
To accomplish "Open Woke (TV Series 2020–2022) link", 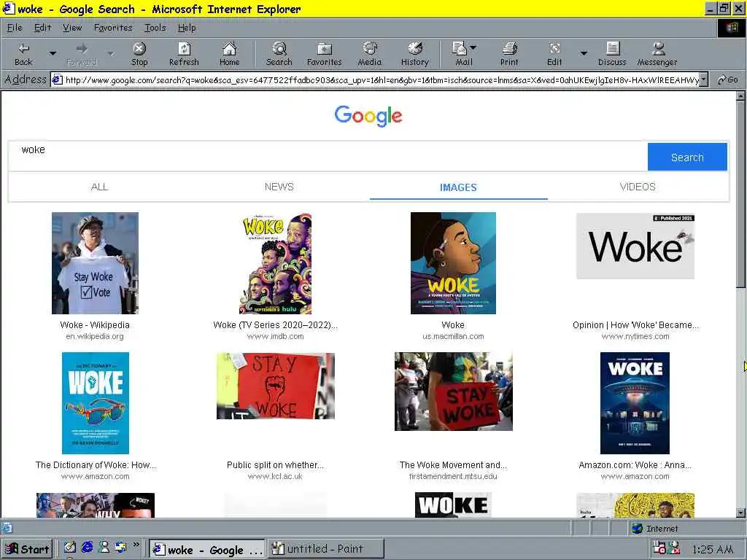I will [275, 324].
